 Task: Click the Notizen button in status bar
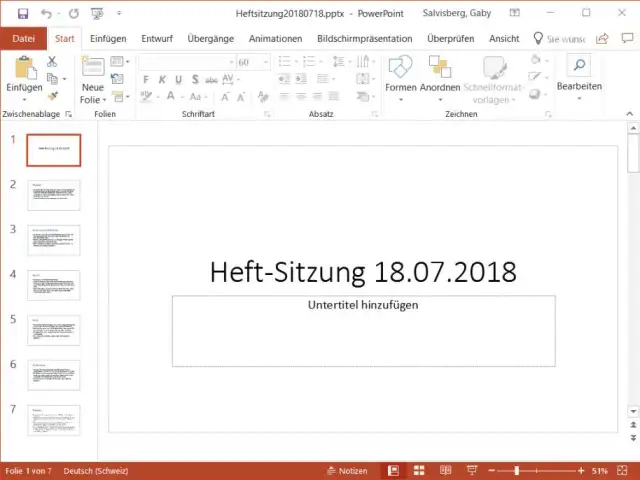pyautogui.click(x=348, y=471)
